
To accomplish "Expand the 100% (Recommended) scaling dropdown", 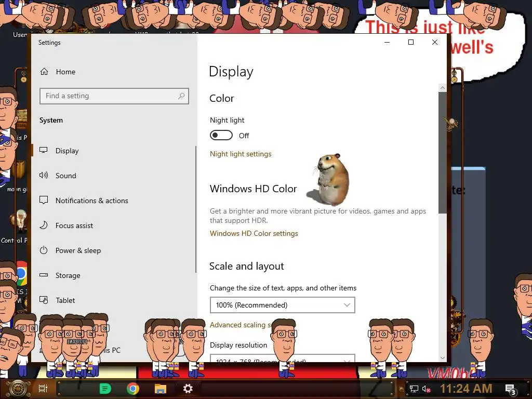I will (282, 305).
